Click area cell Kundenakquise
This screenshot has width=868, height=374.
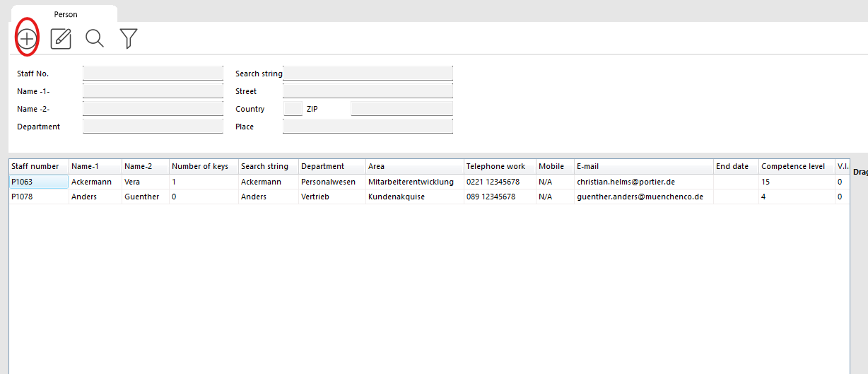415,197
